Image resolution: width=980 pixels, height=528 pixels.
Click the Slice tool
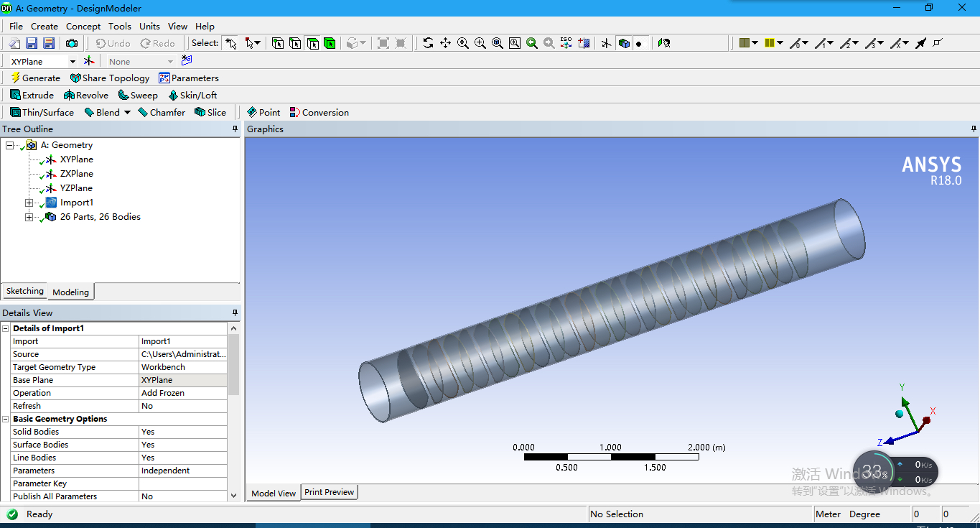coord(210,112)
